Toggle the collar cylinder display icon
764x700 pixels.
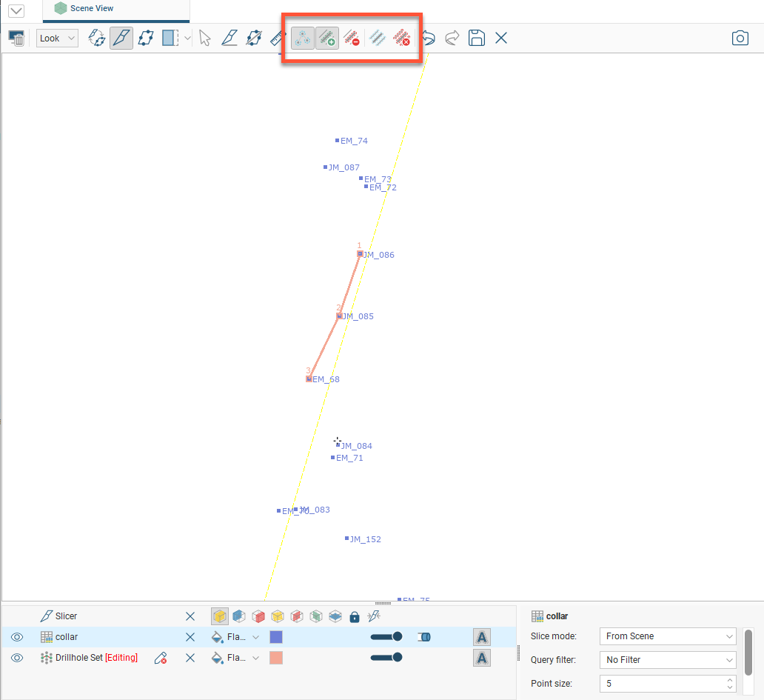424,637
